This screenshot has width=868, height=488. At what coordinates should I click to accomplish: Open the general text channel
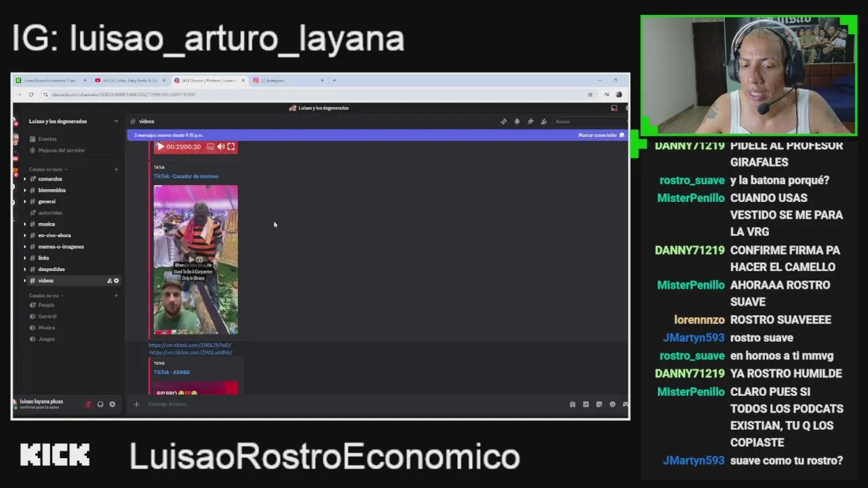(47, 201)
